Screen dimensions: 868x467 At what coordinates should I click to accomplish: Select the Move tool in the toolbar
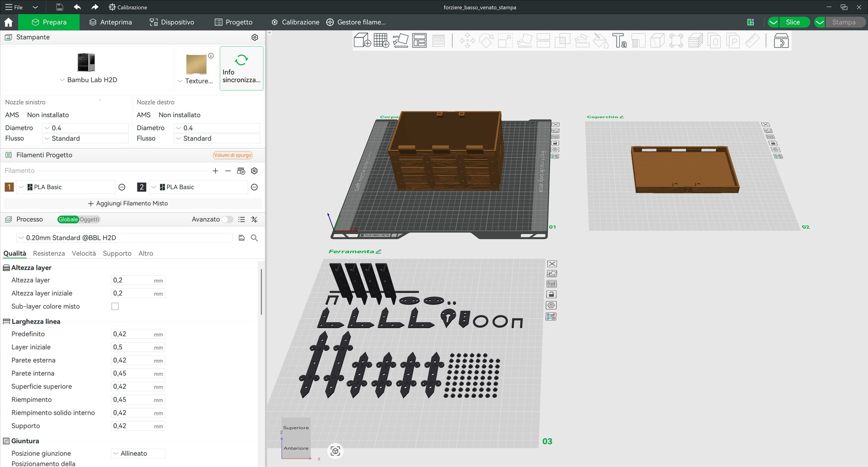pos(467,41)
